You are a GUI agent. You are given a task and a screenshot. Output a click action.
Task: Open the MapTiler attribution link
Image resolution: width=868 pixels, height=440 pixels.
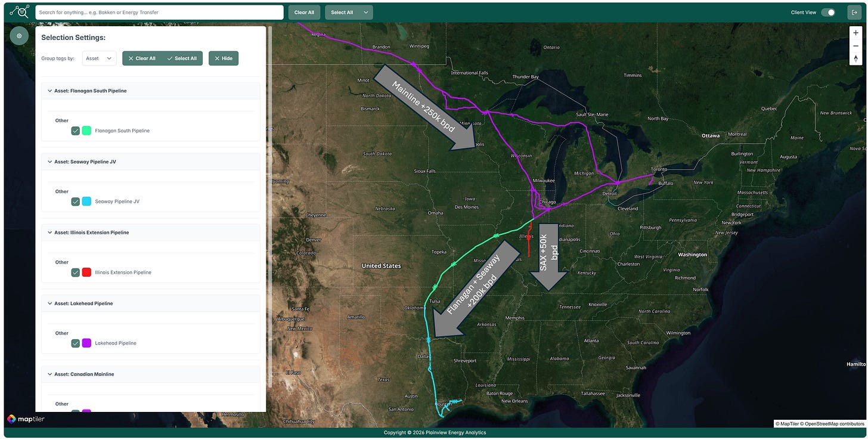click(x=788, y=423)
